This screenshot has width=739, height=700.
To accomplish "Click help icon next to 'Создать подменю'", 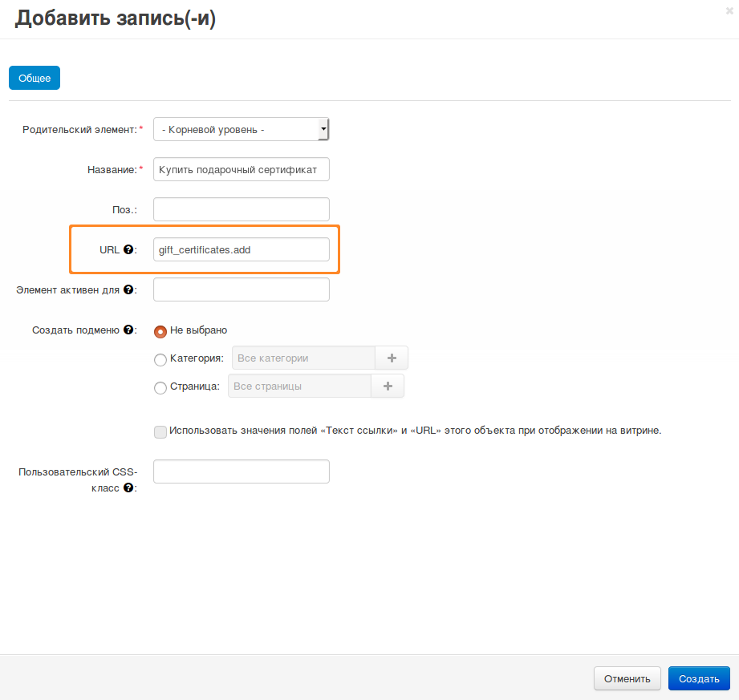I will coord(128,330).
